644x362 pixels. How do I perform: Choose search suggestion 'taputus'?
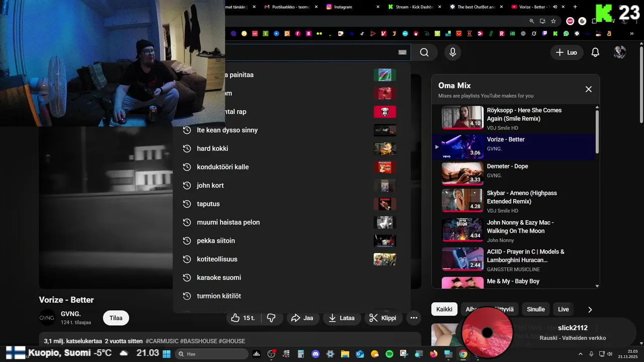[292, 204]
